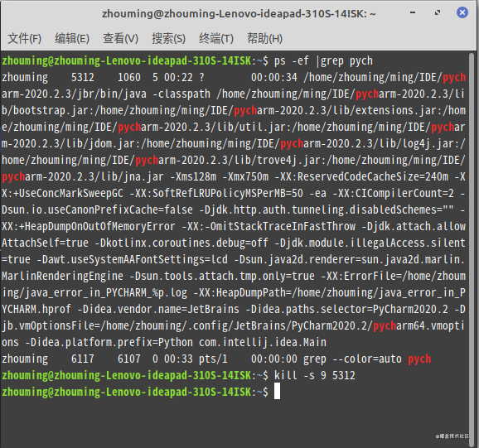Click 'pts/1' terminal column value
This screenshot has width=479, height=448.
pyautogui.click(x=213, y=359)
